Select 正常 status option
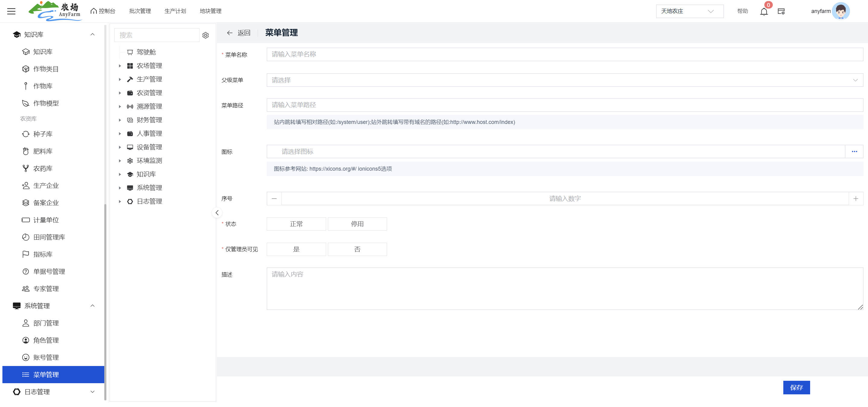Screen dimensions: 868x407 (296, 224)
